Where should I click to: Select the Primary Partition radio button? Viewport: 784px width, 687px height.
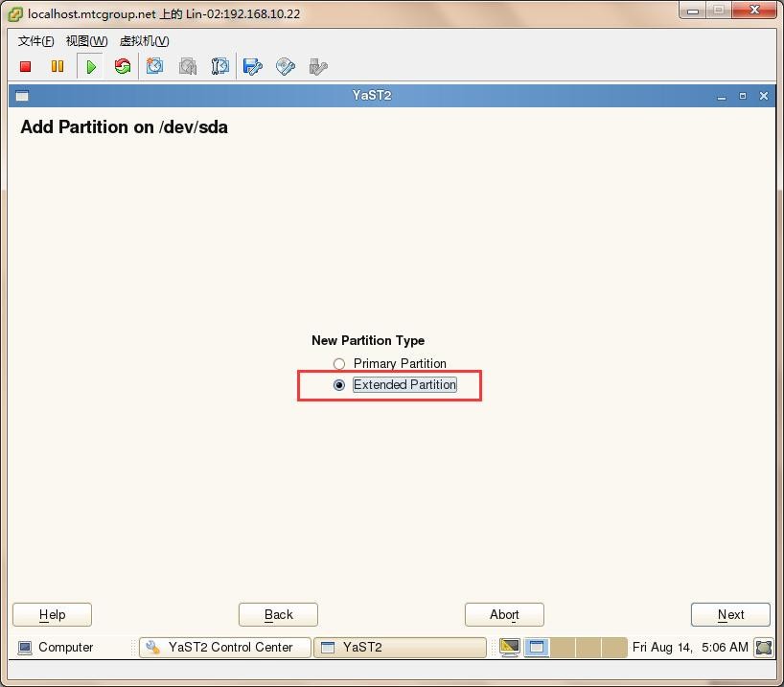339,363
